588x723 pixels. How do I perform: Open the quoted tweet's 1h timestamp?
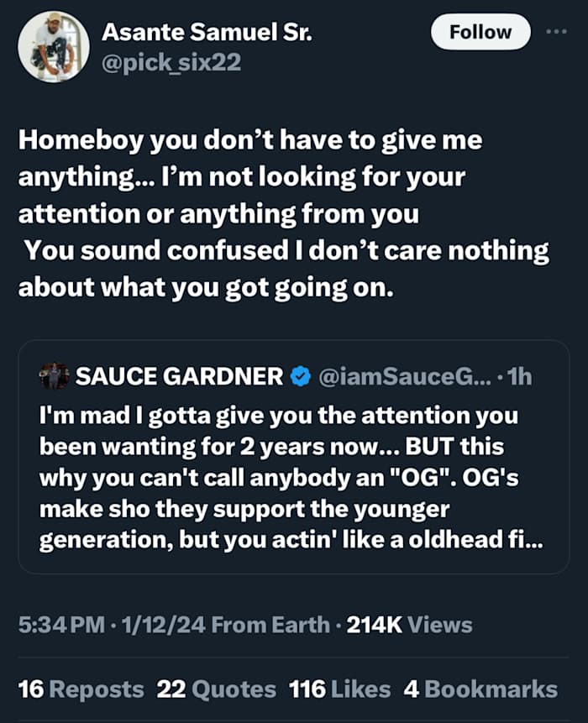pos(517,377)
